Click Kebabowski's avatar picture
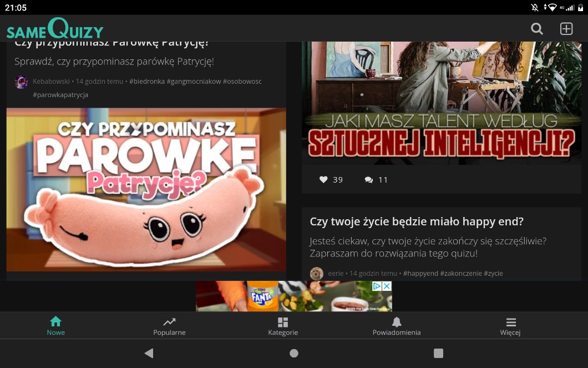 pos(22,82)
